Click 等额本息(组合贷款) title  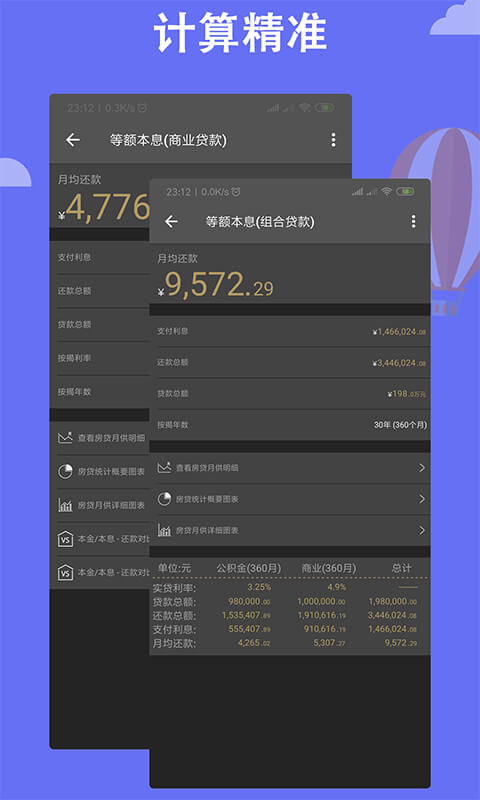tap(260, 222)
